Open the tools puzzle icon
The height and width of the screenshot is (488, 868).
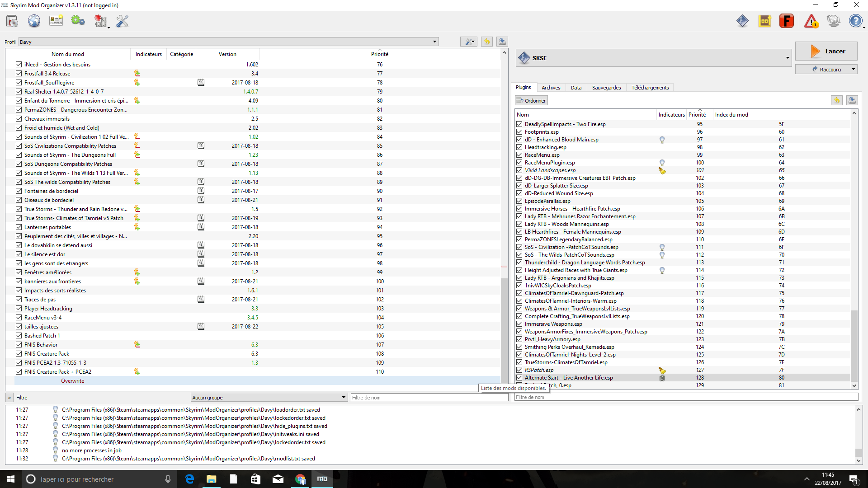pos(100,21)
